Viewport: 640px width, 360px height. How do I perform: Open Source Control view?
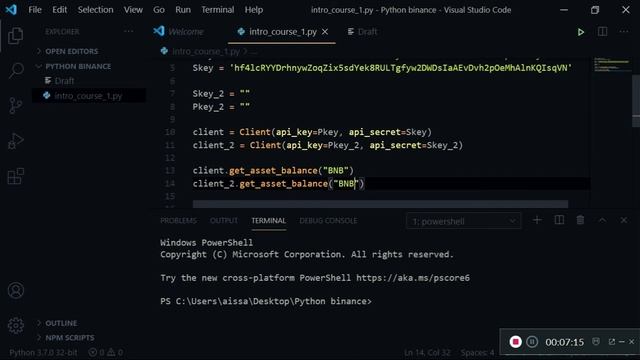point(16,105)
